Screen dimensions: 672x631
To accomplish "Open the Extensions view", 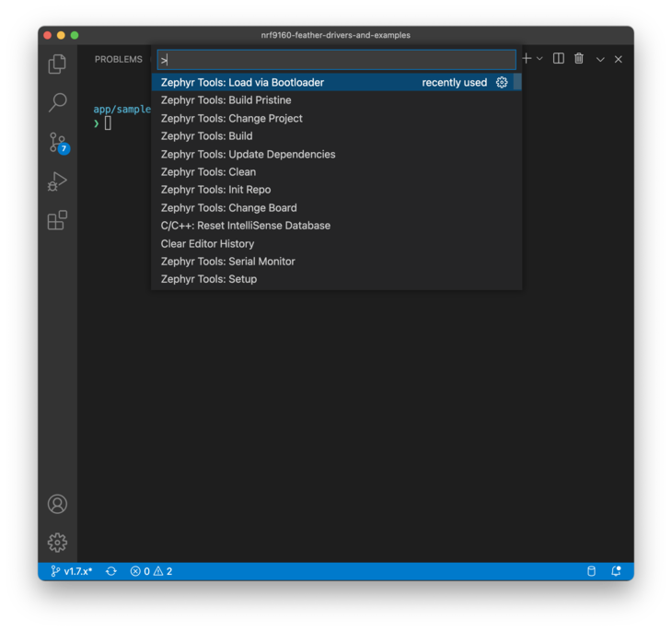I will click(57, 220).
